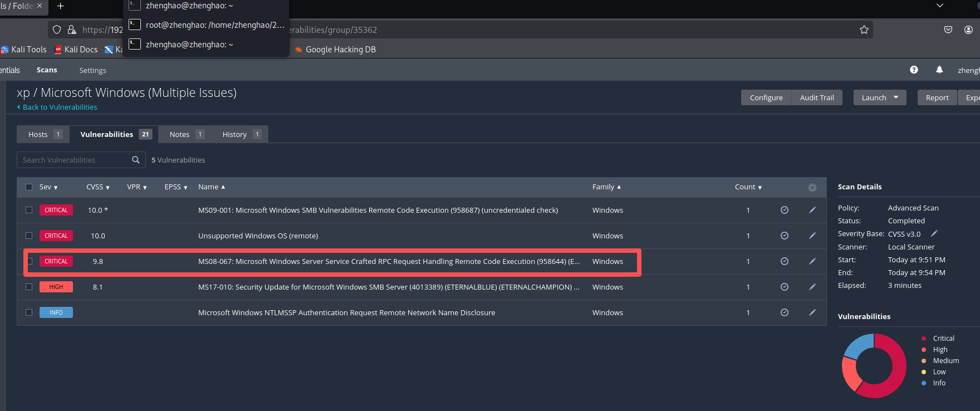
Task: Click the pencil icon beside Severity Base
Action: [934, 233]
